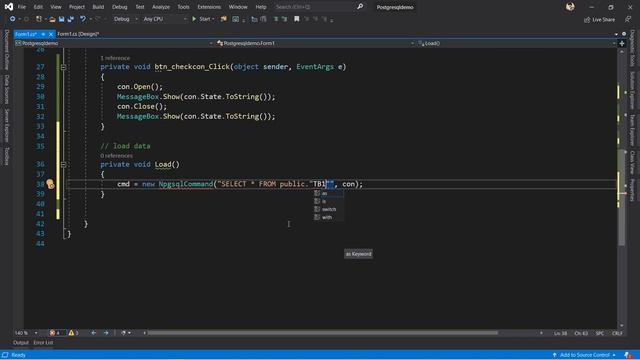Click the '0 references' CodeLens link
This screenshot has width=640, height=360.
116,156
